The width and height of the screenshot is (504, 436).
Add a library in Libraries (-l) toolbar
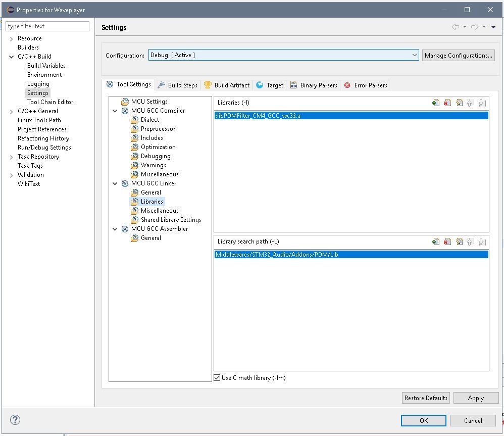[x=435, y=103]
